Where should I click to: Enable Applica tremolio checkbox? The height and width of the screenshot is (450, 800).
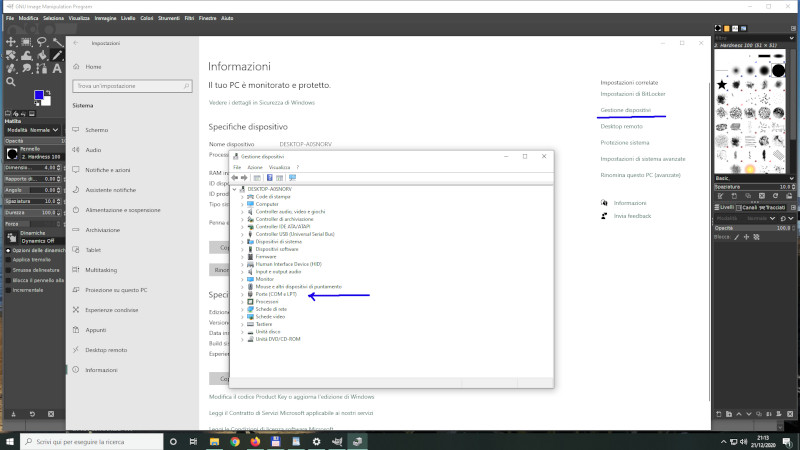(8, 260)
